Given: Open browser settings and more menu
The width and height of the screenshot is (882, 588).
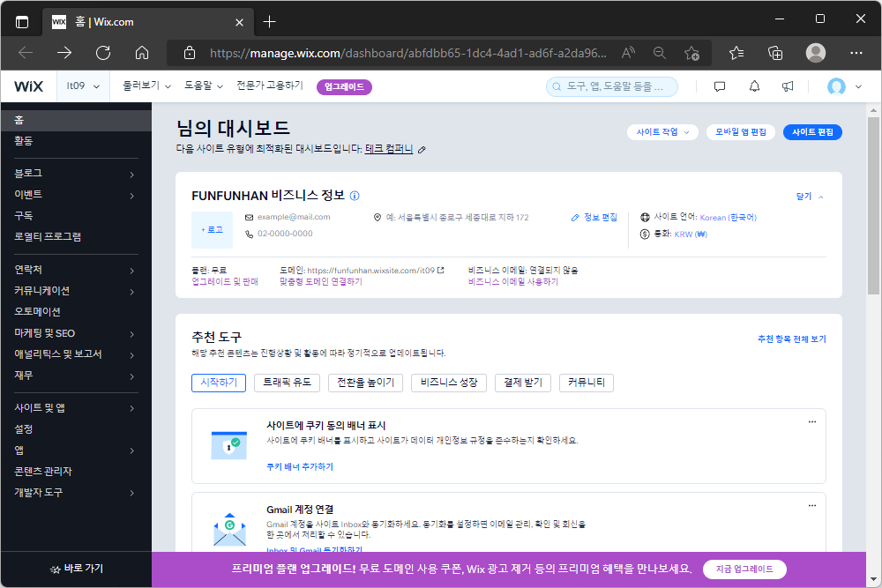Looking at the screenshot, I should click(856, 53).
